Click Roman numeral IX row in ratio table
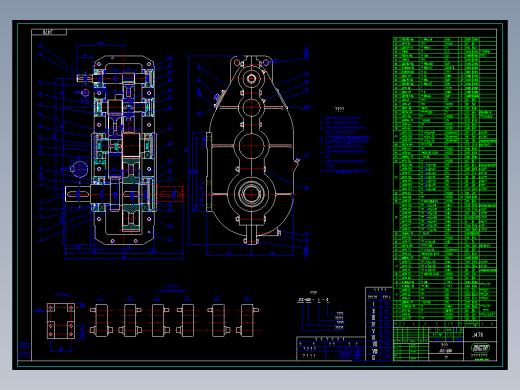Screen dimensions: 520x390 (x=379, y=357)
